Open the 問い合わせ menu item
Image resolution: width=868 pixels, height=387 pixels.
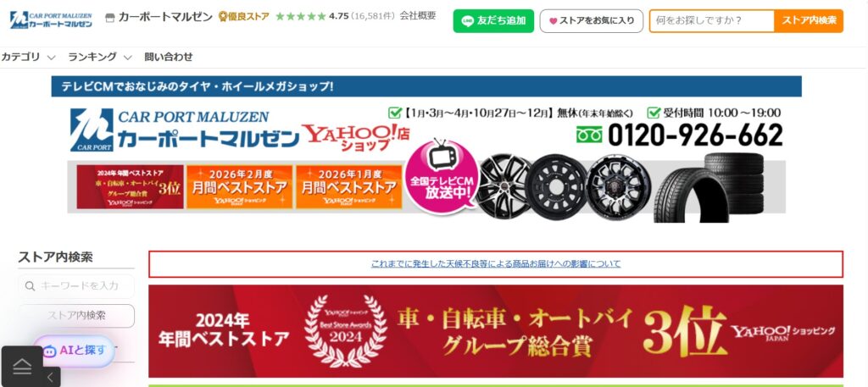pyautogui.click(x=169, y=57)
